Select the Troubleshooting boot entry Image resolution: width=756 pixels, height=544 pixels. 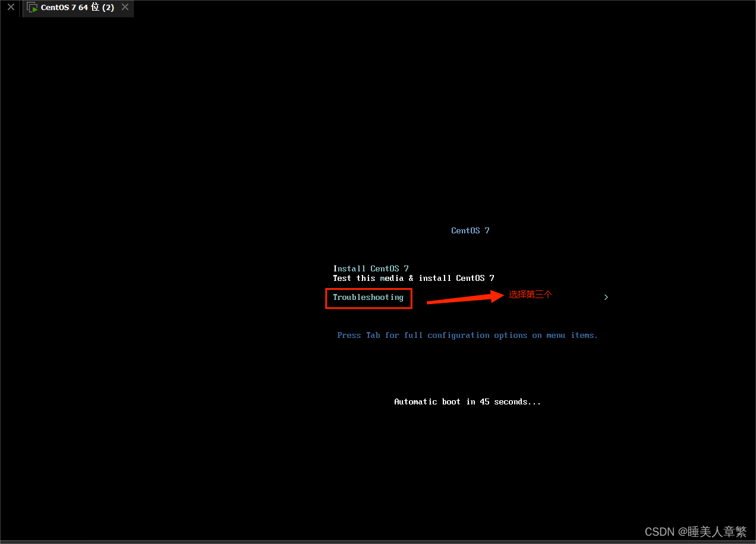[x=368, y=297]
